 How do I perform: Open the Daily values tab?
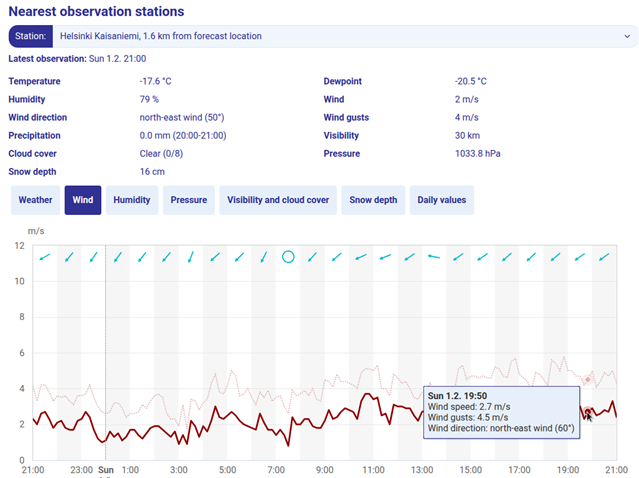coord(442,200)
